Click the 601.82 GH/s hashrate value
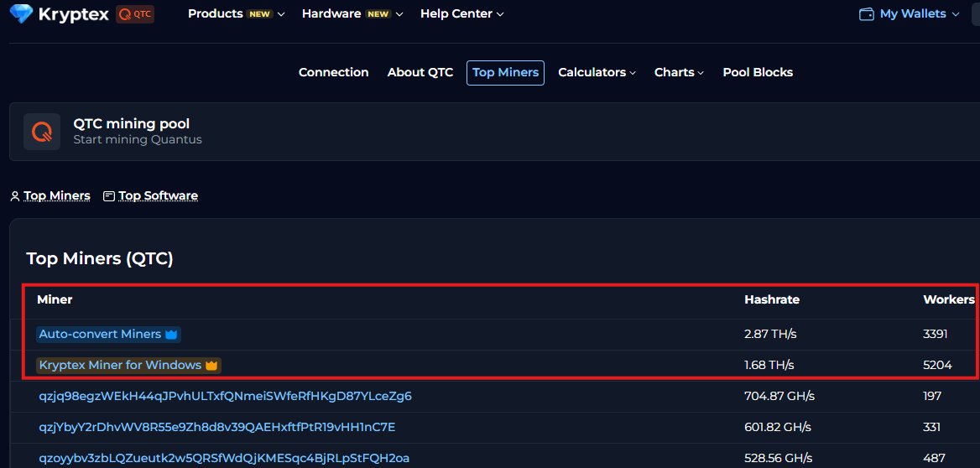This screenshot has width=980, height=468. click(778, 428)
